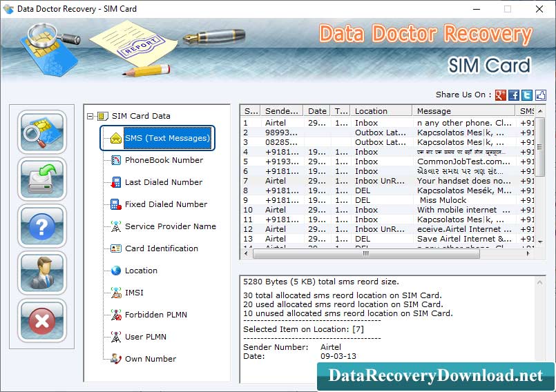Select row 9 'Miss Mulock' message

tap(443, 200)
